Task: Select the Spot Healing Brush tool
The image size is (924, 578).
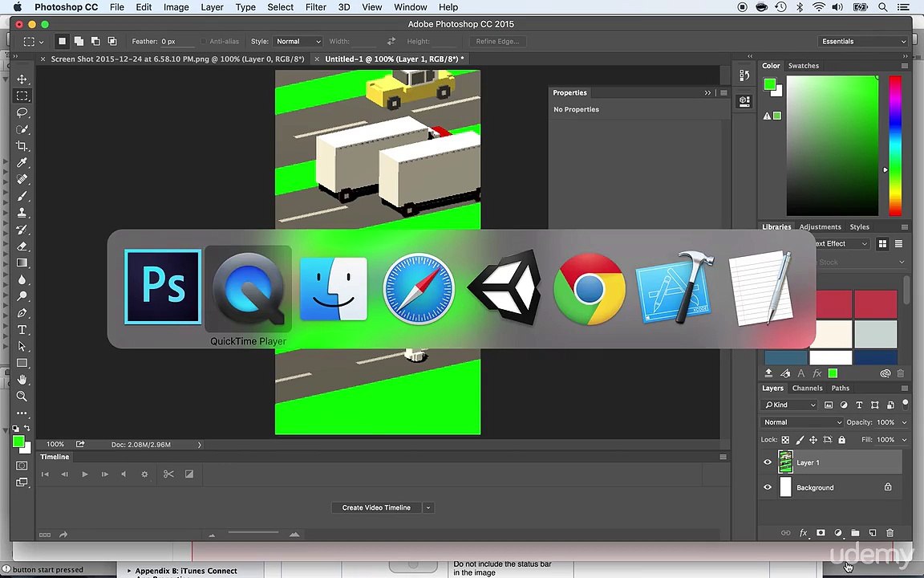Action: pos(22,179)
